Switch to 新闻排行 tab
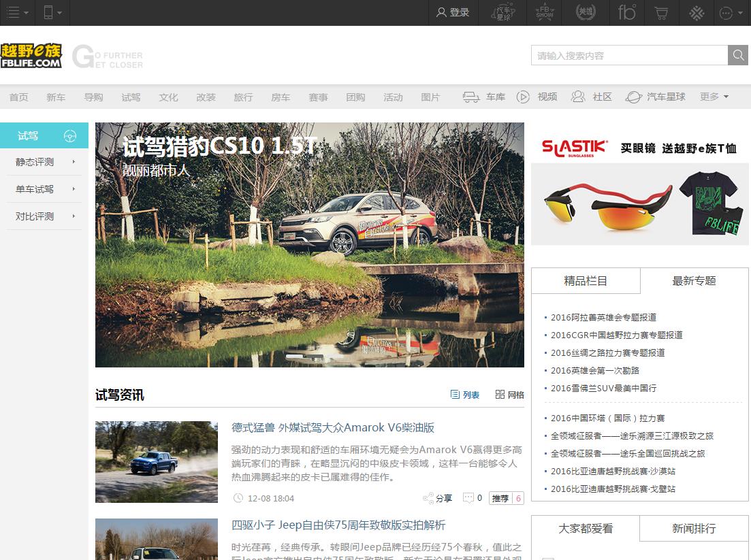Viewport: 751px width, 560px height. [x=694, y=529]
